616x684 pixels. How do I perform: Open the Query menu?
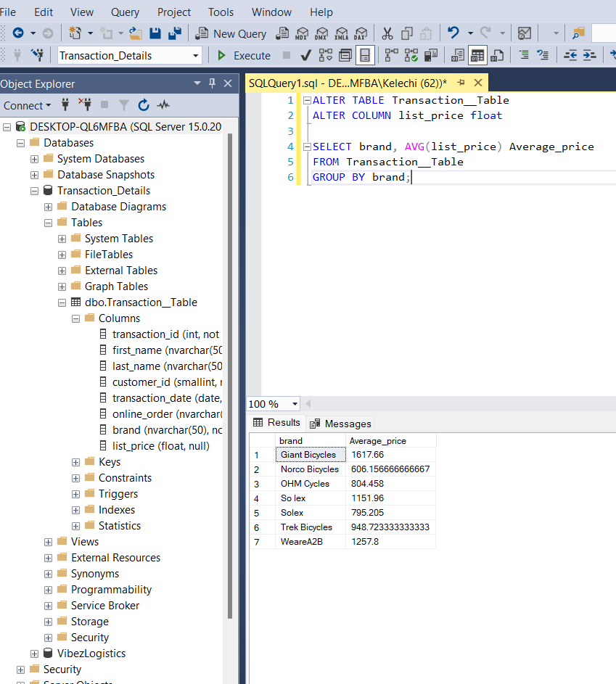click(x=125, y=12)
